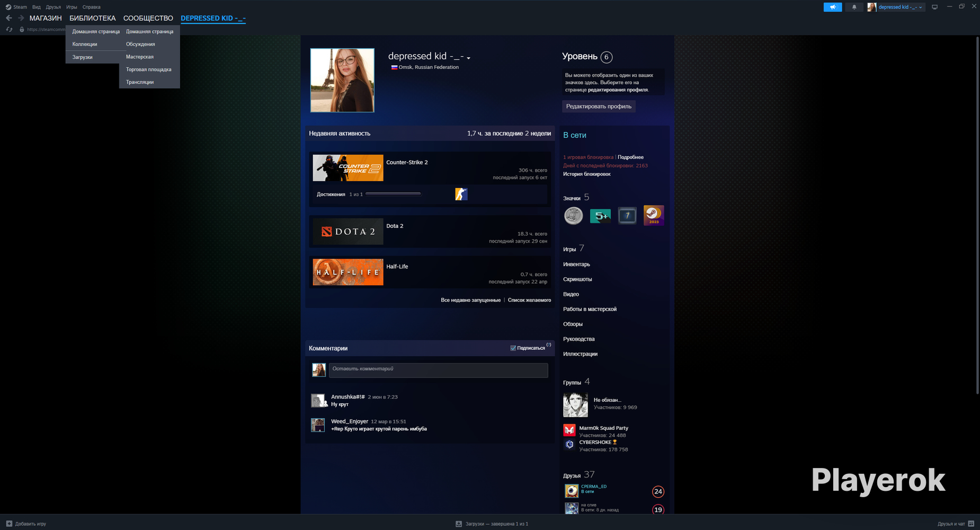980x530 pixels.
Task: Open the notifications bell
Action: click(854, 7)
